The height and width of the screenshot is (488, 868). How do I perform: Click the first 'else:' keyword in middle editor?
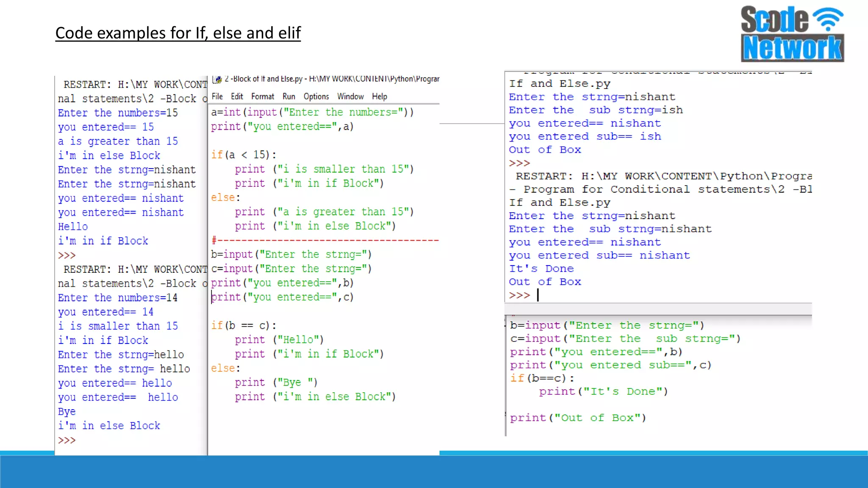(225, 198)
